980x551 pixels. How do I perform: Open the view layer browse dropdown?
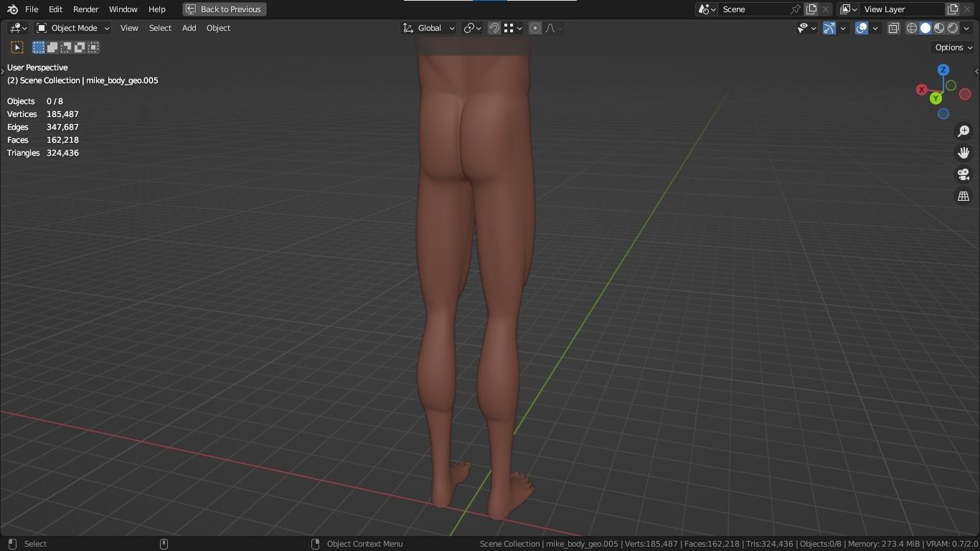pos(849,9)
